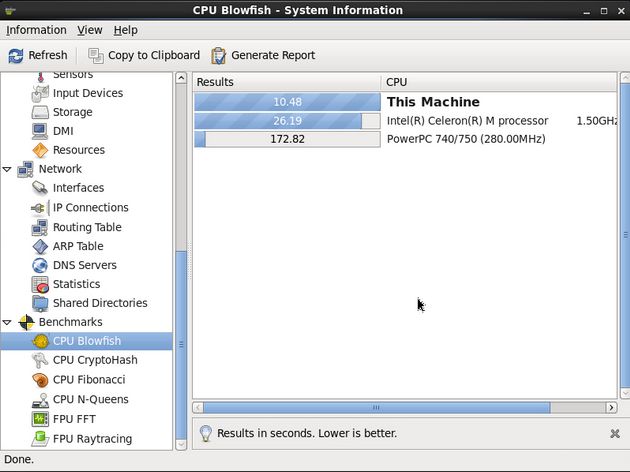The height and width of the screenshot is (472, 630).
Task: Select the CPU Blowfish fish icon
Action: (x=41, y=341)
